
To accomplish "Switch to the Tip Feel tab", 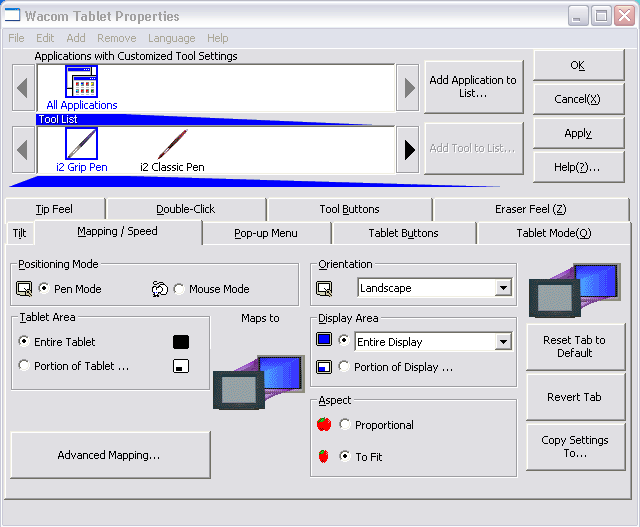I will (54, 209).
